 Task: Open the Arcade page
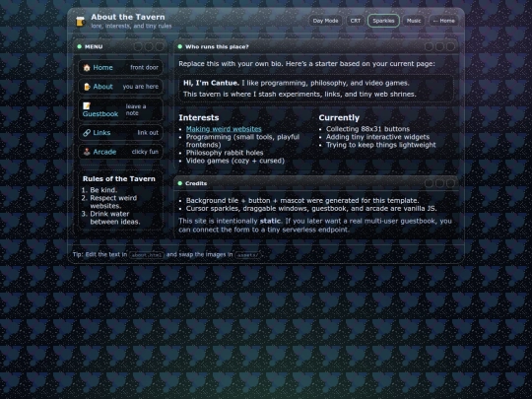click(x=120, y=152)
